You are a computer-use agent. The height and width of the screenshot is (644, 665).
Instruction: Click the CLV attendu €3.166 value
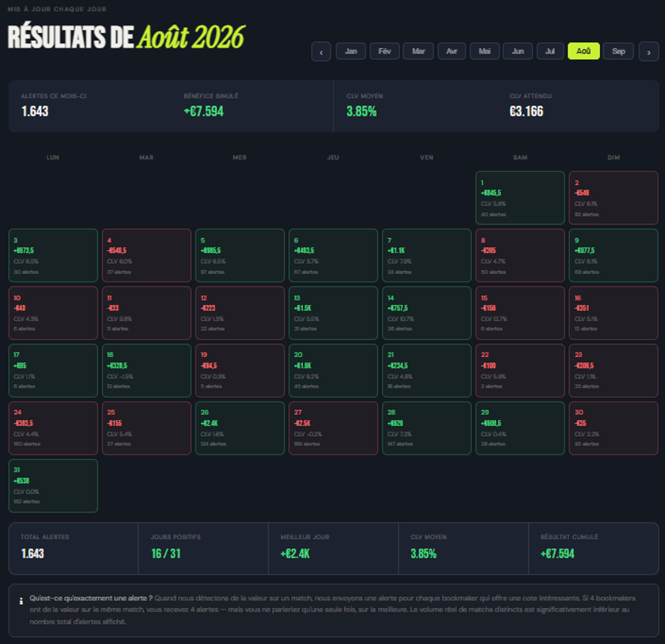[526, 111]
